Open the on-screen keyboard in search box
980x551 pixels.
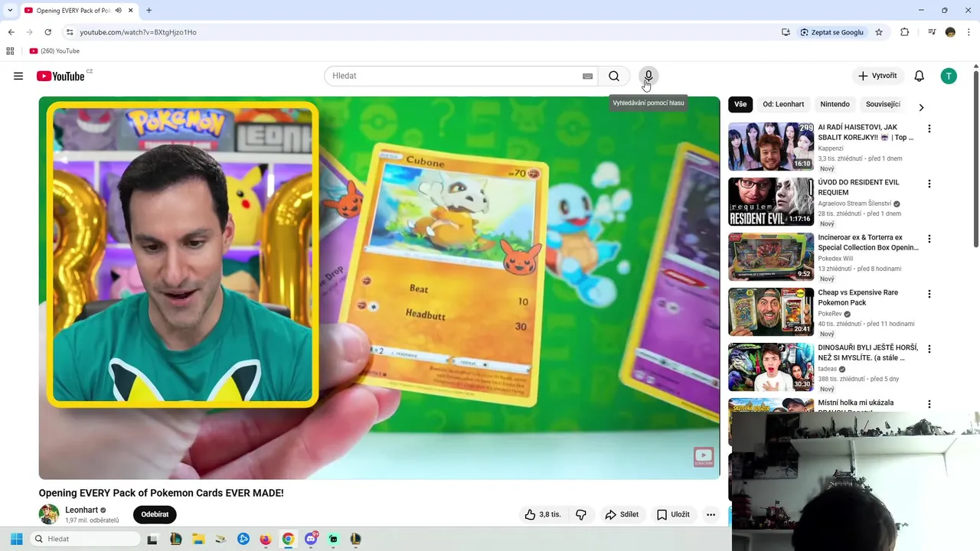[587, 76]
